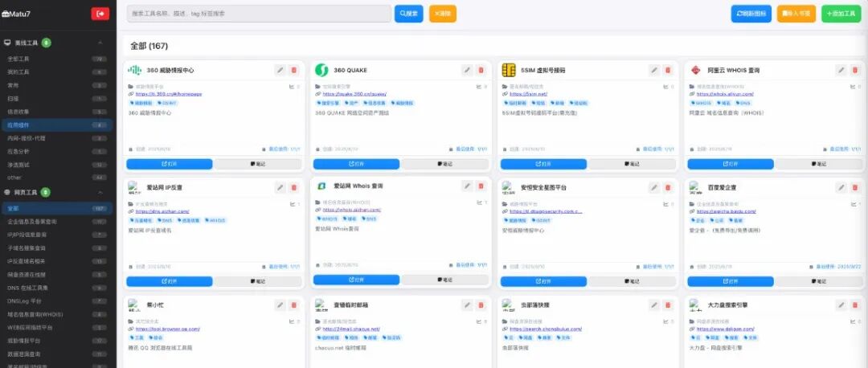Open the 信息收集 sidebar category
The height and width of the screenshot is (368, 868).
coord(57,112)
